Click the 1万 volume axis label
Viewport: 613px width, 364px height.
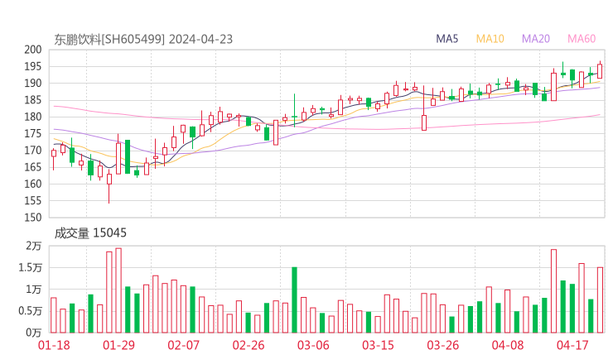coord(34,290)
